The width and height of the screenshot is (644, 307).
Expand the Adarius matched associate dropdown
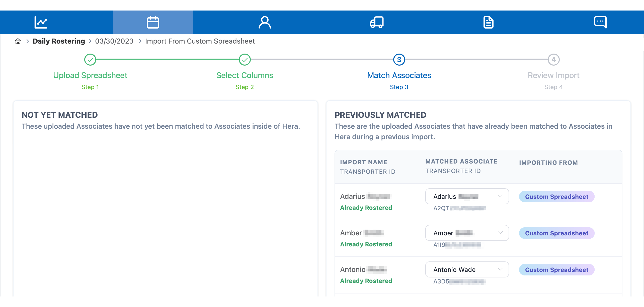pos(467,196)
